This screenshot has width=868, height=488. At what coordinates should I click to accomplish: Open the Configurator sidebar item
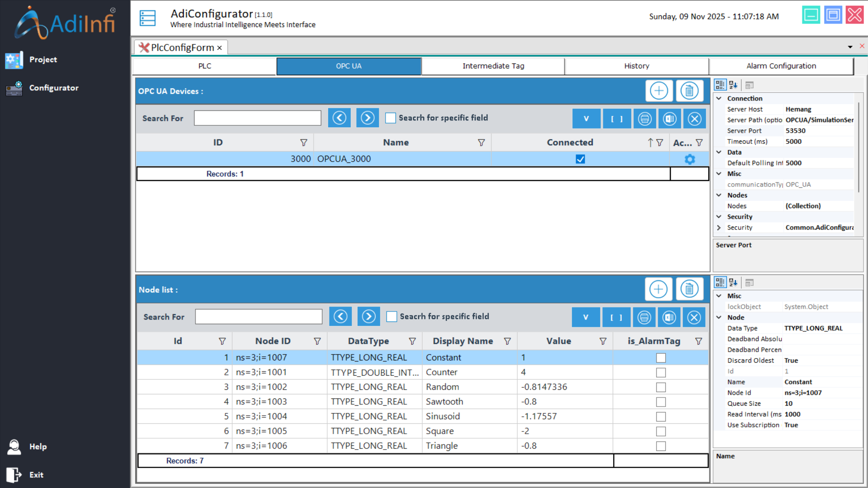pos(53,88)
